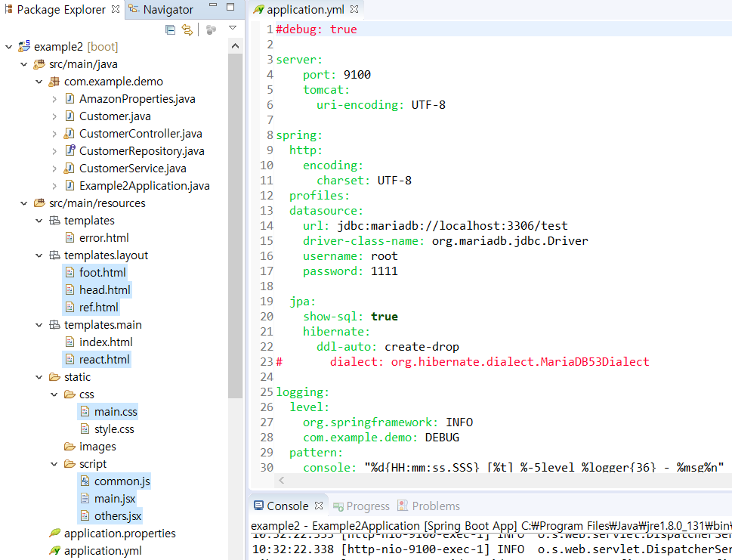
Task: Collapse the static folder
Action: [x=39, y=377]
